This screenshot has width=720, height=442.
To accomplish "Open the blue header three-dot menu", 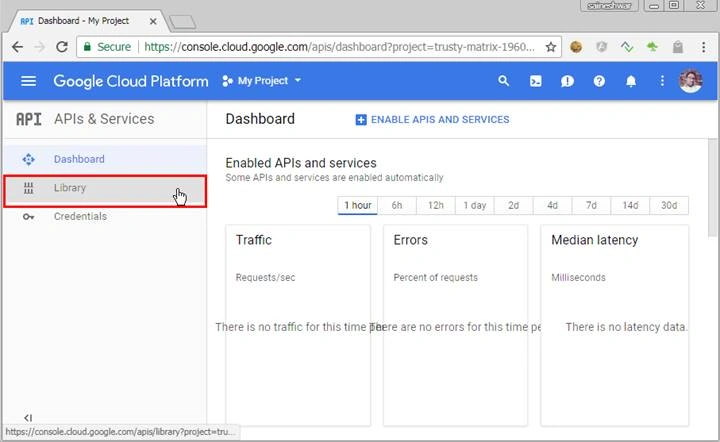I will [x=662, y=81].
